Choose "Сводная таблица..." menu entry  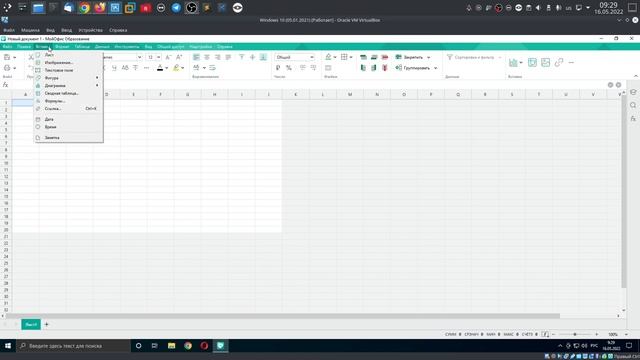pos(61,93)
